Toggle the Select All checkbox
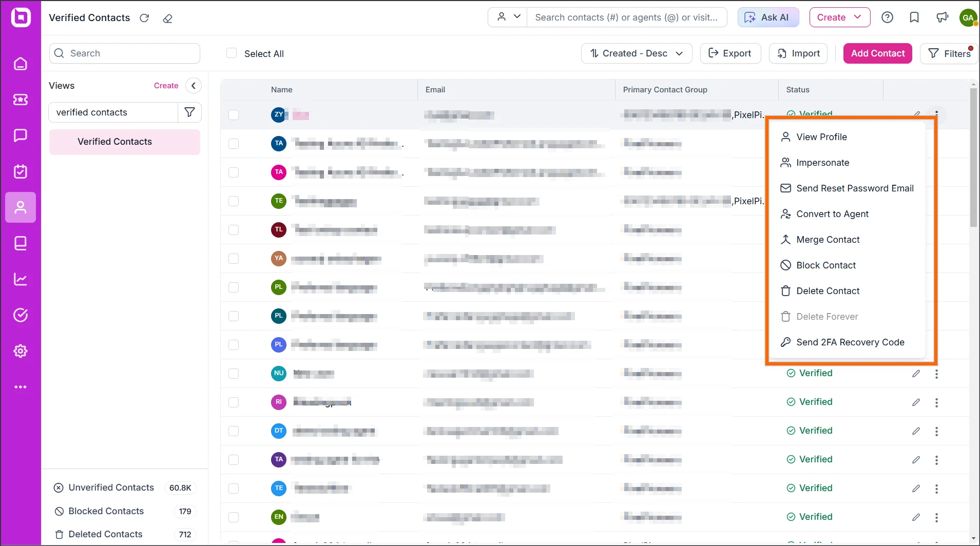 pyautogui.click(x=232, y=53)
